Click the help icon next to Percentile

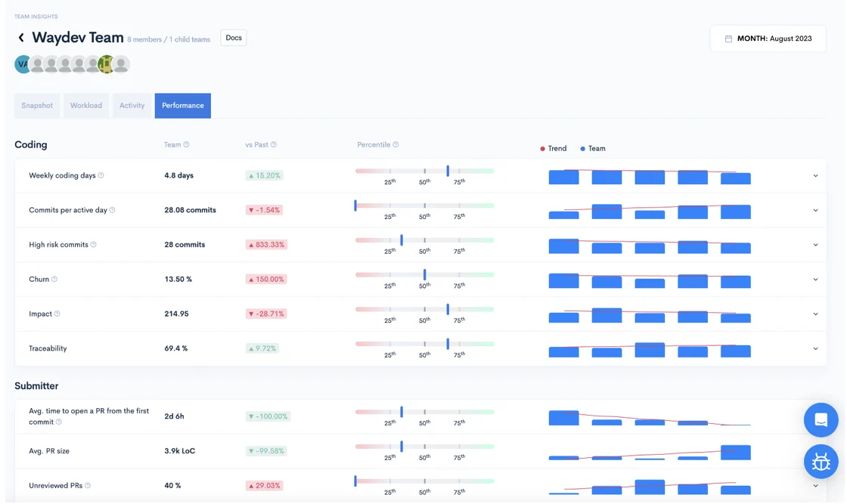396,144
